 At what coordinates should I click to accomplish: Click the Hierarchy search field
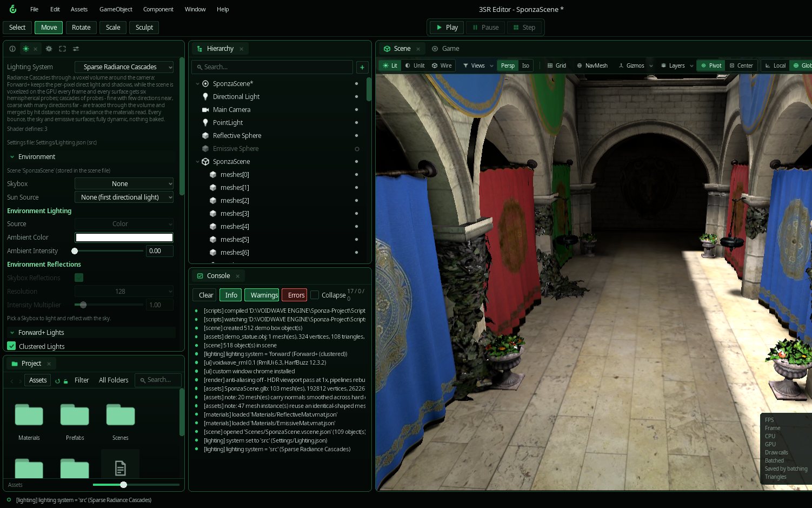click(272, 67)
